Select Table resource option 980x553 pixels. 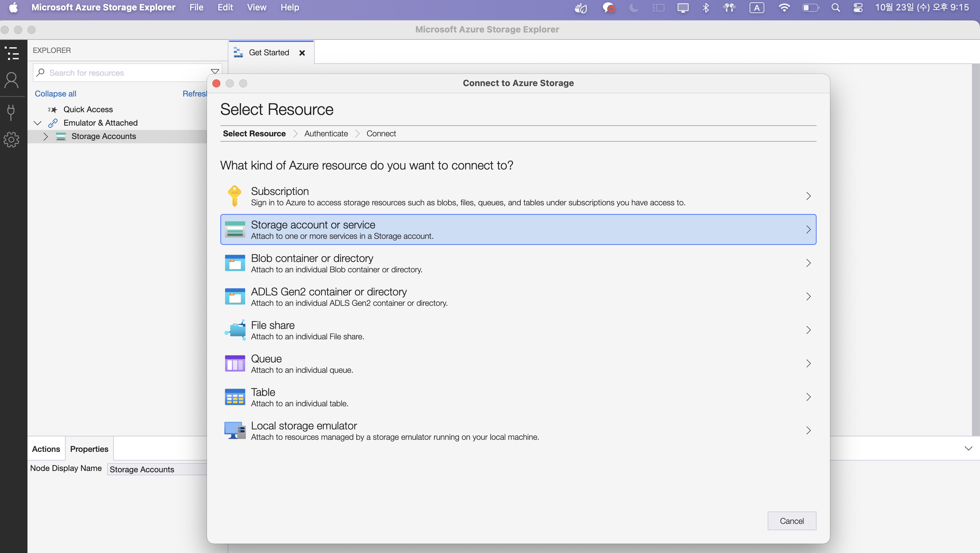518,397
